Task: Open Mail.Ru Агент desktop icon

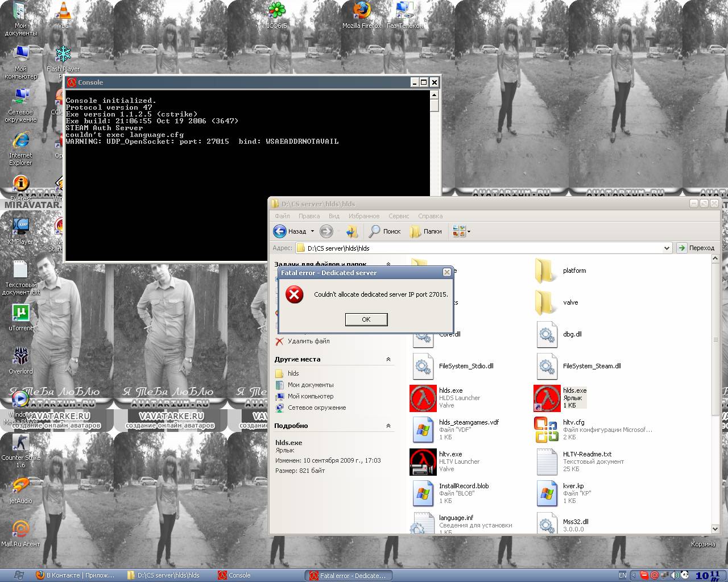Action: coord(21,534)
